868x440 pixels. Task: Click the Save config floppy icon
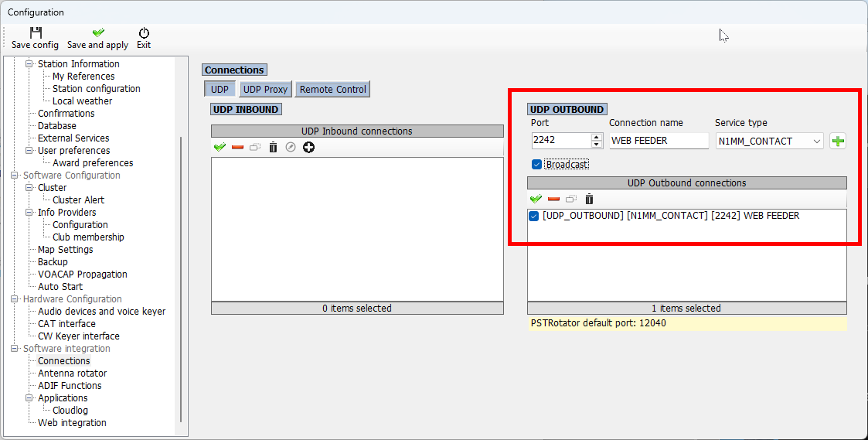(36, 32)
